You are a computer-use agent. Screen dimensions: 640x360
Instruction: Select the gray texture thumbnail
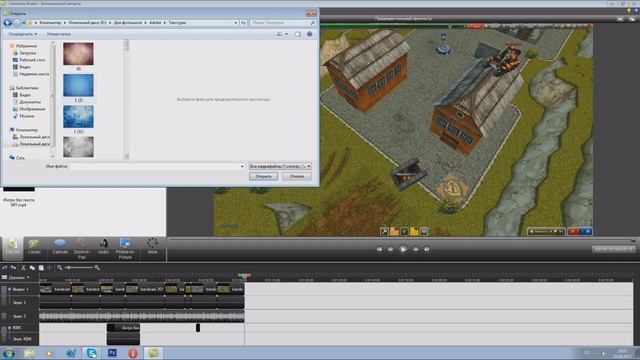[78, 147]
